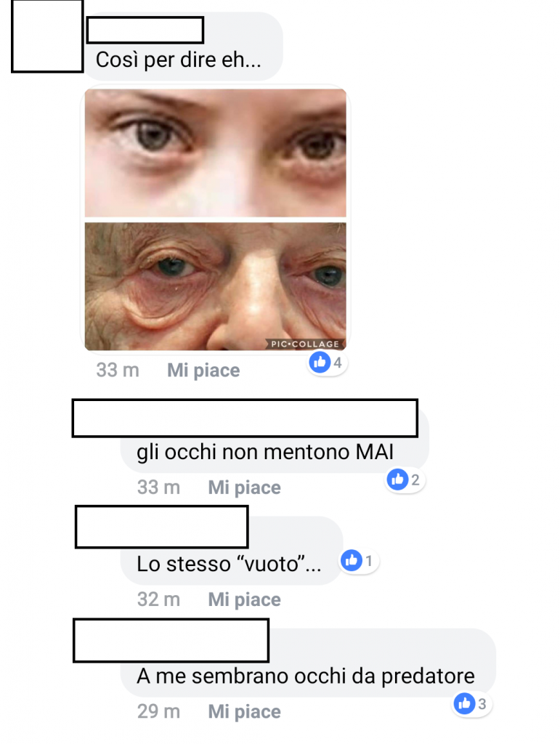This screenshot has height=744, width=560.
Task: Open the author name above 'Lo stesso vuoto'
Action: [162, 527]
